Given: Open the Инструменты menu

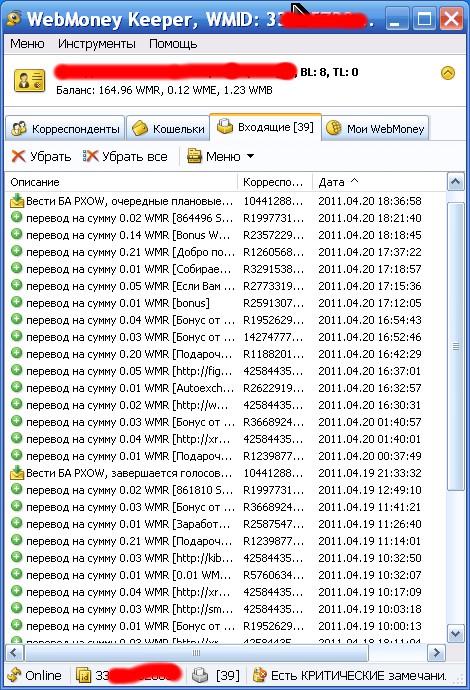Looking at the screenshot, I should tap(97, 44).
